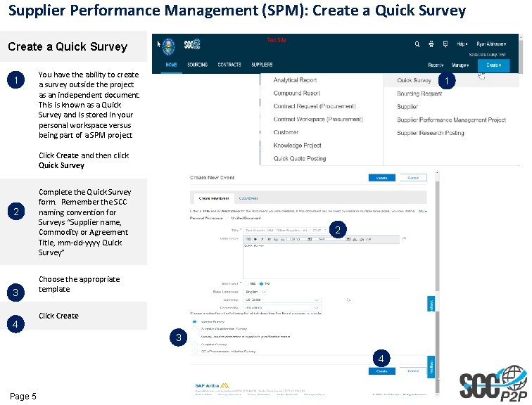Open the Currency US Dollar dropdown

pos(282,300)
